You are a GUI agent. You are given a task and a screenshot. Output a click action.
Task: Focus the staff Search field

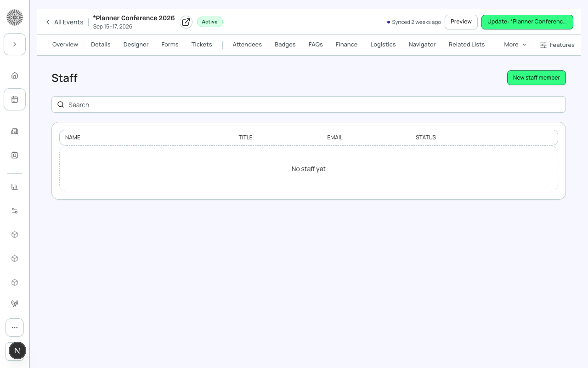point(309,104)
